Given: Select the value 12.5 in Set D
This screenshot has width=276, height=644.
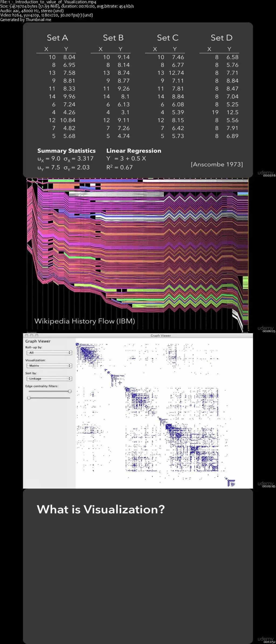Looking at the screenshot, I should pos(232,112).
